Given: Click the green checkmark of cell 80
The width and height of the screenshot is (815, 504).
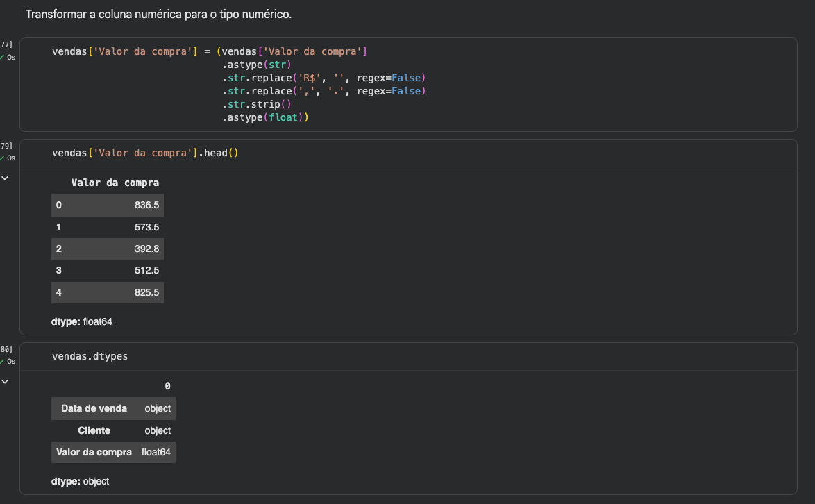Looking at the screenshot, I should tap(3, 362).
